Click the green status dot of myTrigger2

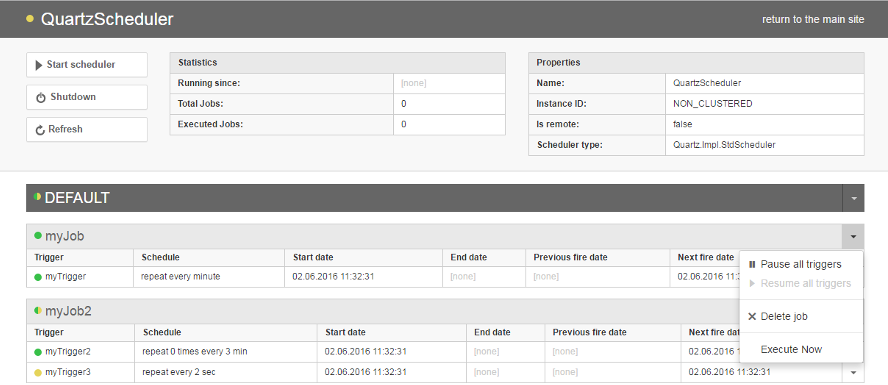pyautogui.click(x=38, y=352)
